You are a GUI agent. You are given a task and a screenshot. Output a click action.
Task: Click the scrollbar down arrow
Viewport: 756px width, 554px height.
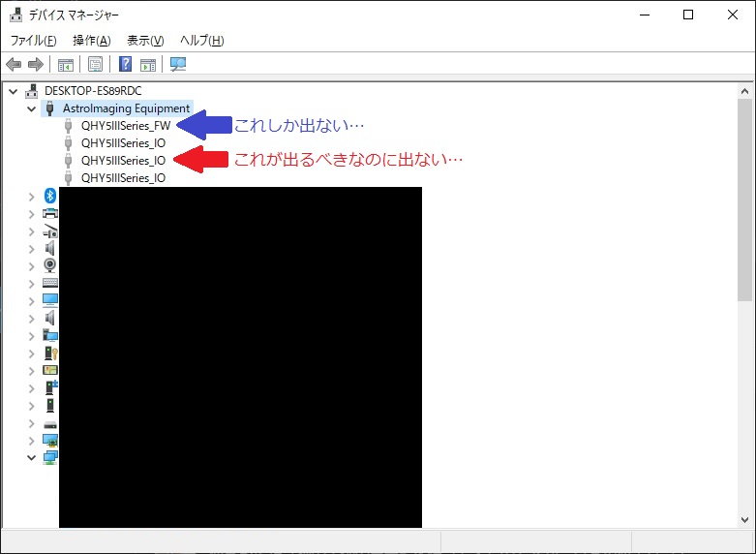pyautogui.click(x=744, y=520)
